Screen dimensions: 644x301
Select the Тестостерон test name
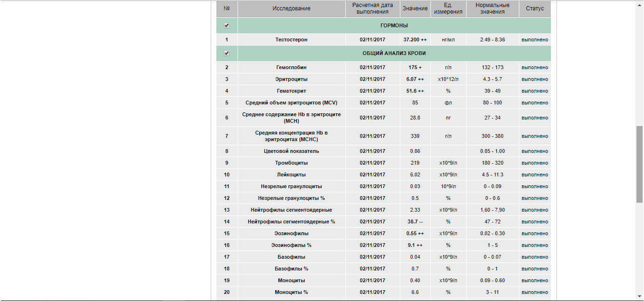(291, 40)
